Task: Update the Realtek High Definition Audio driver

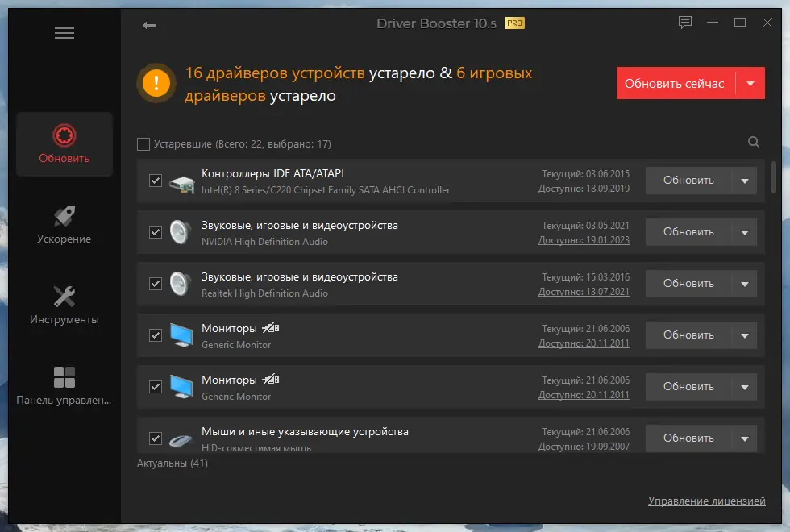Action: click(688, 284)
